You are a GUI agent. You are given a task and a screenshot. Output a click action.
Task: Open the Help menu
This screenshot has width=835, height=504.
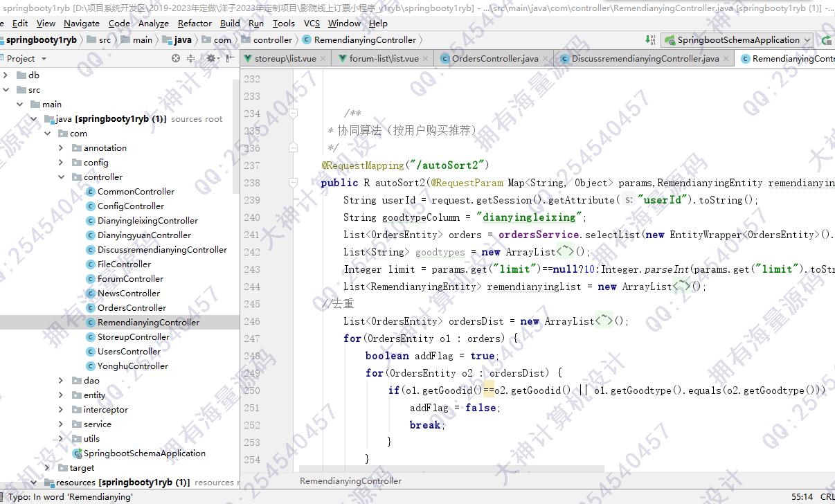coord(378,23)
